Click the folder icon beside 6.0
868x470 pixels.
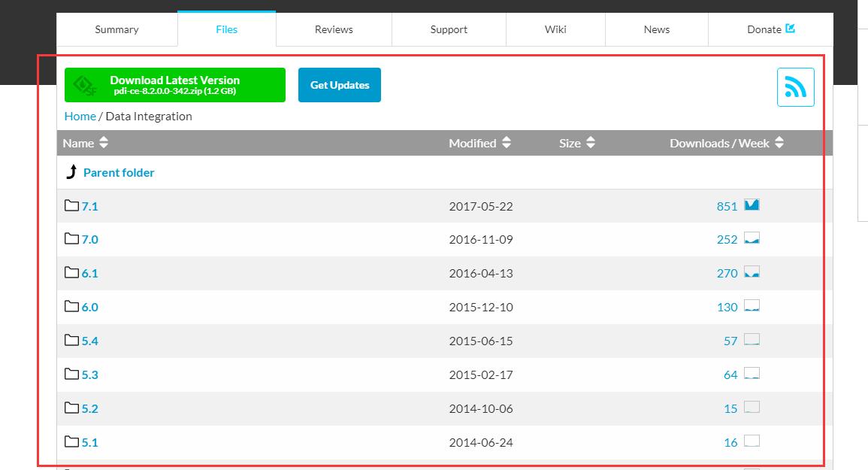(x=71, y=306)
